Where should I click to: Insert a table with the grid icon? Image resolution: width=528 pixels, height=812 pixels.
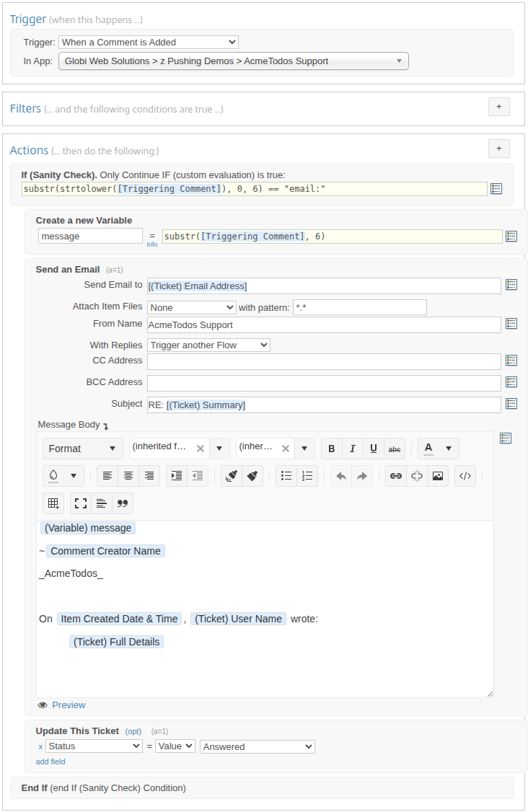pyautogui.click(x=53, y=503)
